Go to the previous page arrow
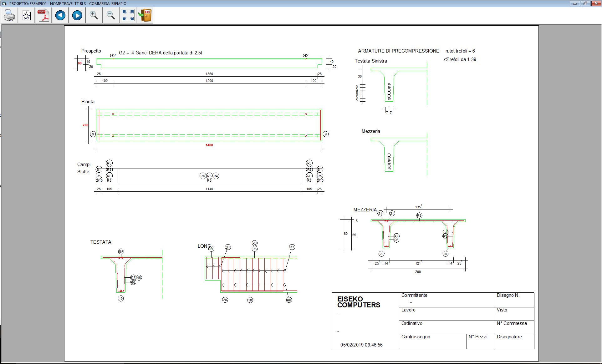This screenshot has width=602, height=364. [60, 15]
